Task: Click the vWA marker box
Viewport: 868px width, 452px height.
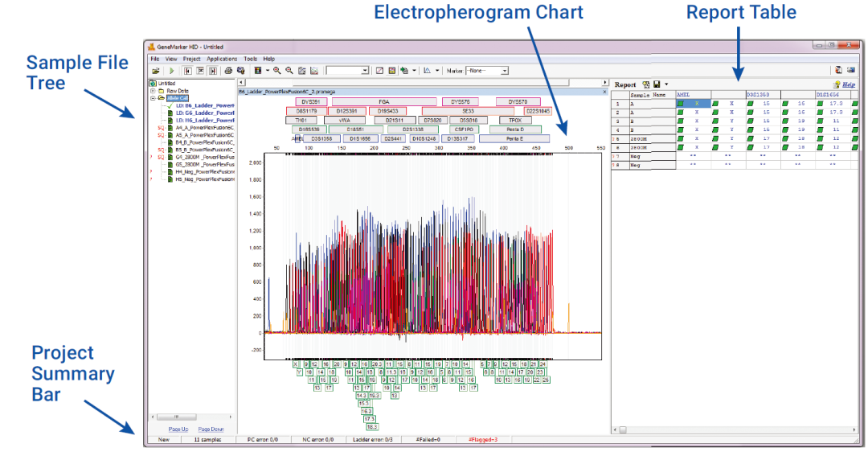Action: (x=344, y=120)
